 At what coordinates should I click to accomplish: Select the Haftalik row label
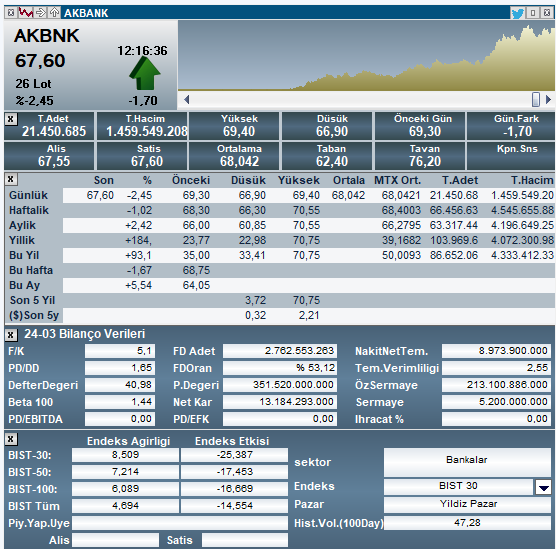click(x=29, y=210)
